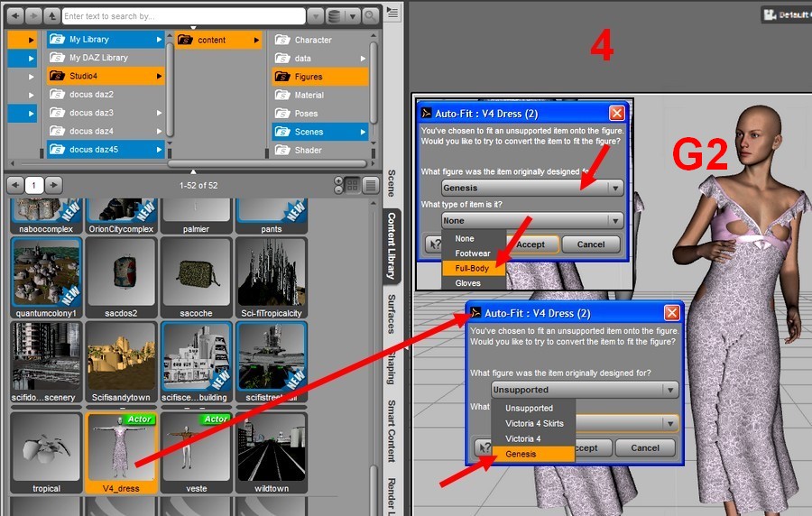Switch to list view
This screenshot has width=812, height=516.
pyautogui.click(x=371, y=185)
